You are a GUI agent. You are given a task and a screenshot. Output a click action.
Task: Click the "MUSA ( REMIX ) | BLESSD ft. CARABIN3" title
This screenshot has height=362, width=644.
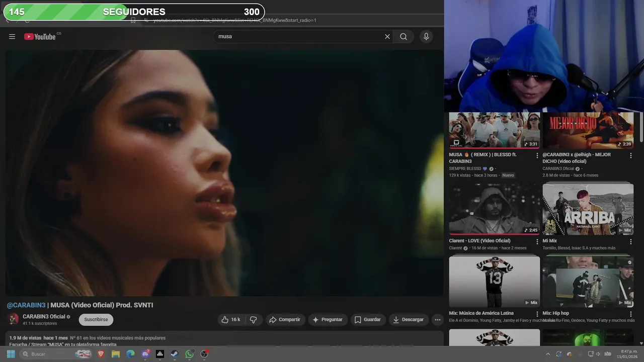pos(483,158)
